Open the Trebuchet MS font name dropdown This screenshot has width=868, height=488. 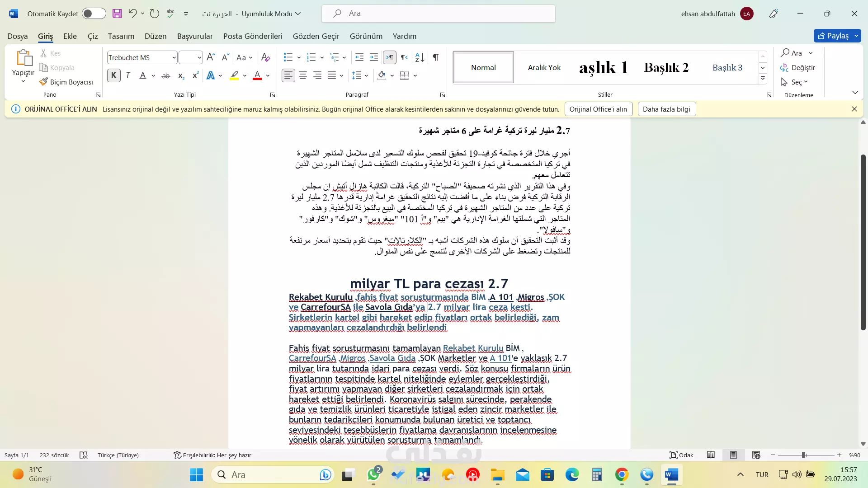click(174, 57)
